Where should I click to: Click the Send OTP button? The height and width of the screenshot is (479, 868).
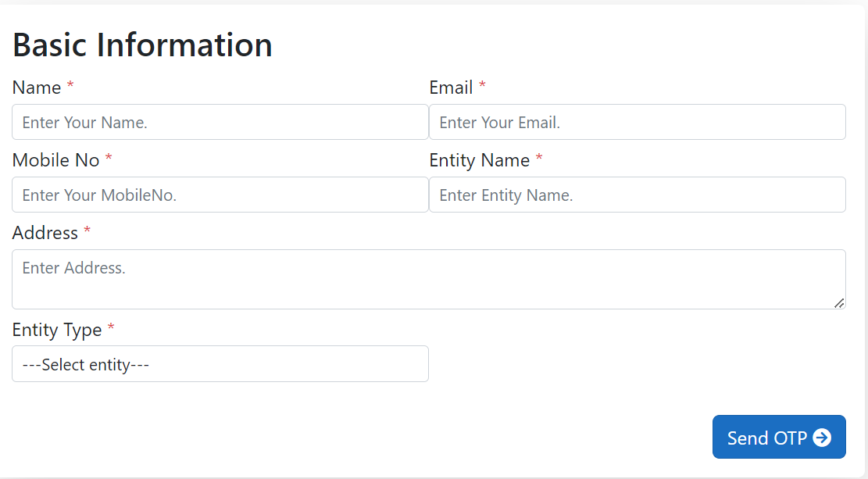[779, 437]
